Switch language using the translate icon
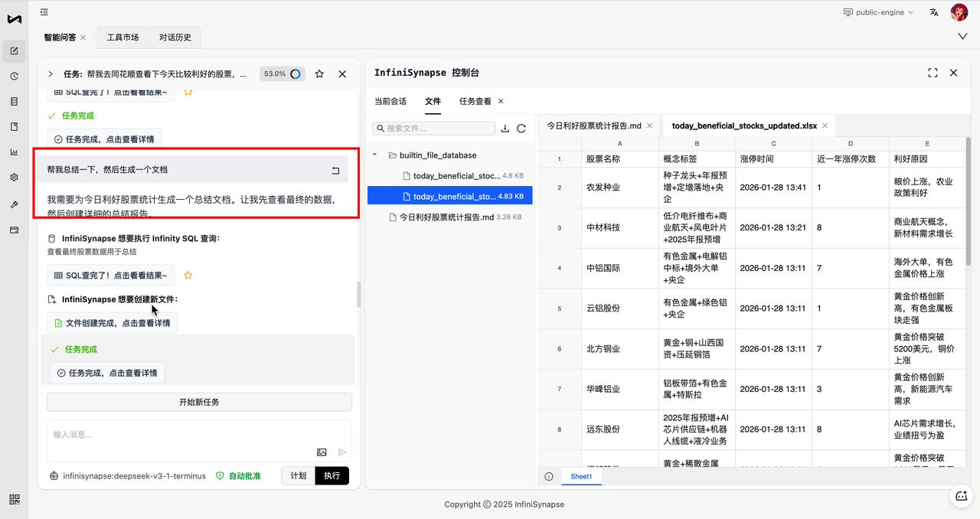Image resolution: width=980 pixels, height=519 pixels. tap(934, 12)
